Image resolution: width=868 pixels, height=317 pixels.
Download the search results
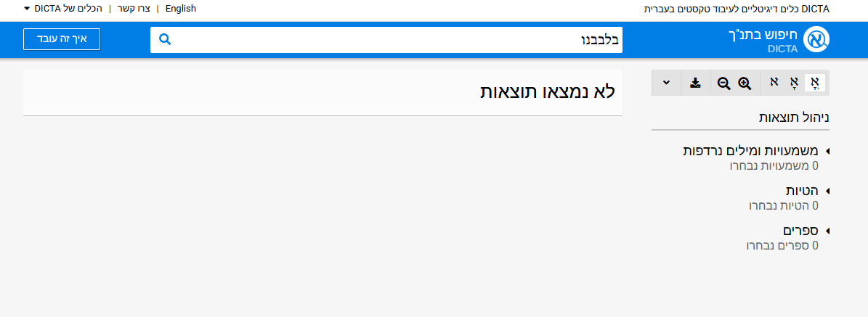click(x=696, y=83)
